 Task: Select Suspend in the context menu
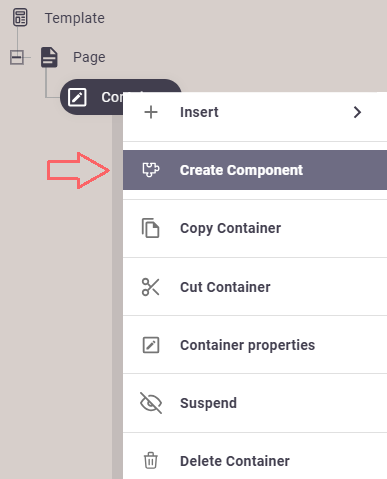255,403
